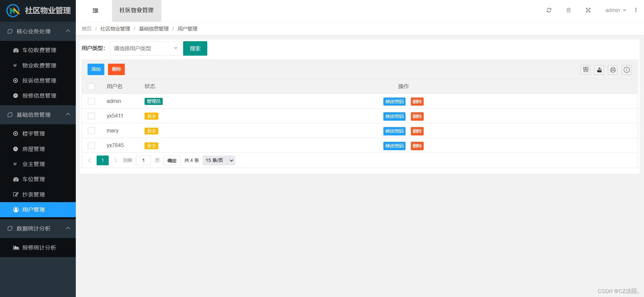Check the yx5411 row checkbox

(x=91, y=116)
